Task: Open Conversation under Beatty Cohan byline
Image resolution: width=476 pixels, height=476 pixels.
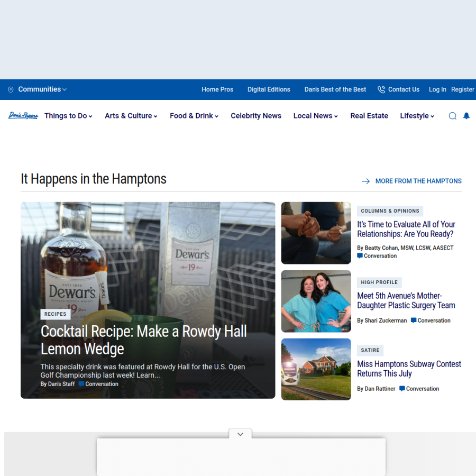Action: [377, 256]
